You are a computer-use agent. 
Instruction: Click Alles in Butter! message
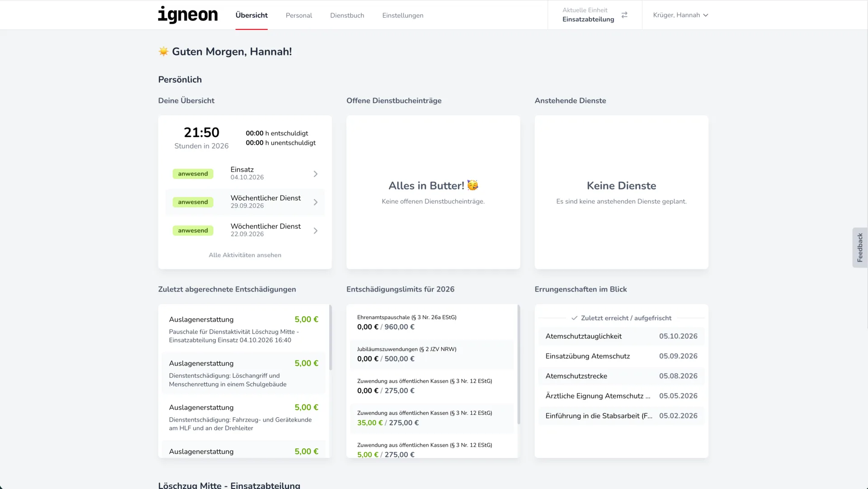(433, 186)
